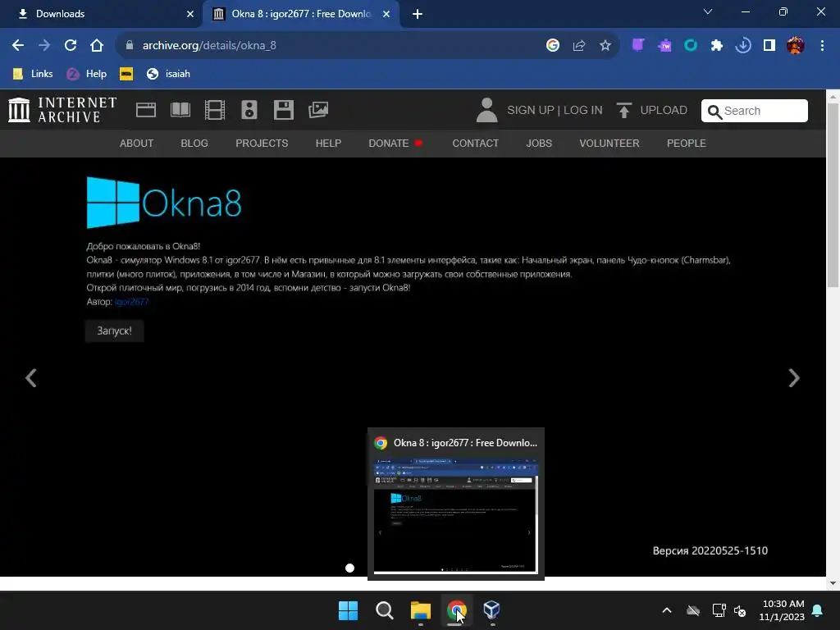
Task: Open Chrome downloads indicator icon
Action: pyautogui.click(x=743, y=46)
